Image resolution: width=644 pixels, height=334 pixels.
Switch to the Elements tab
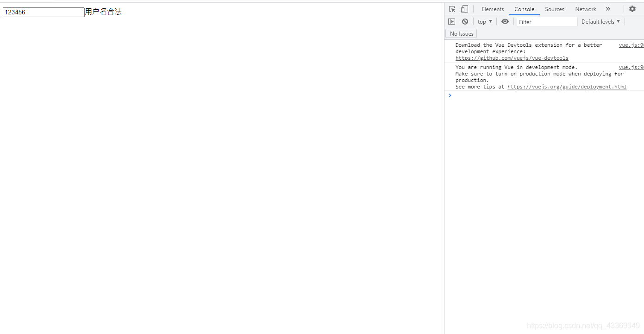click(493, 9)
